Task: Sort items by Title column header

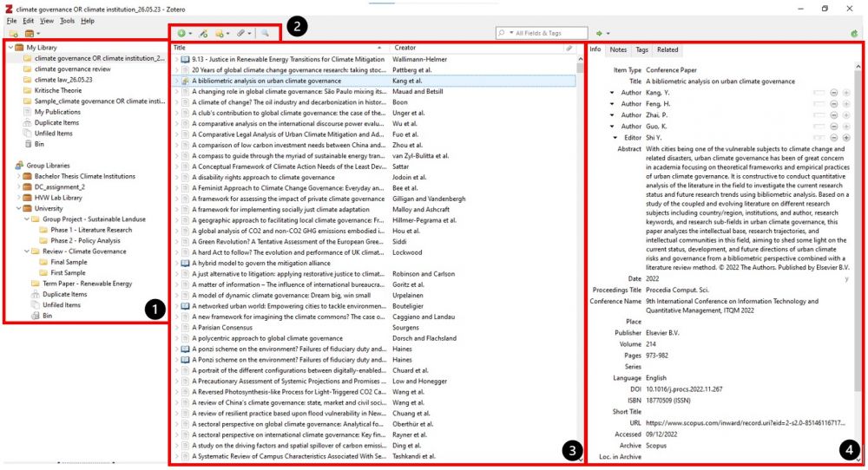Action: coord(279,48)
